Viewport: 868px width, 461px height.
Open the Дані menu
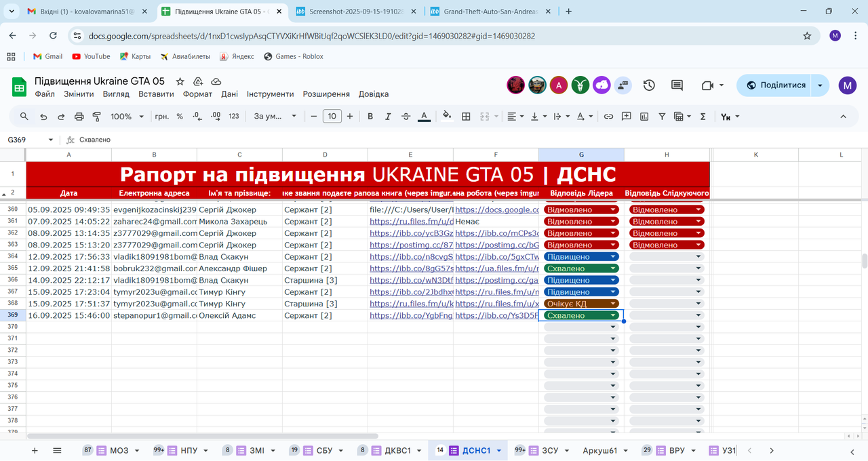[229, 94]
